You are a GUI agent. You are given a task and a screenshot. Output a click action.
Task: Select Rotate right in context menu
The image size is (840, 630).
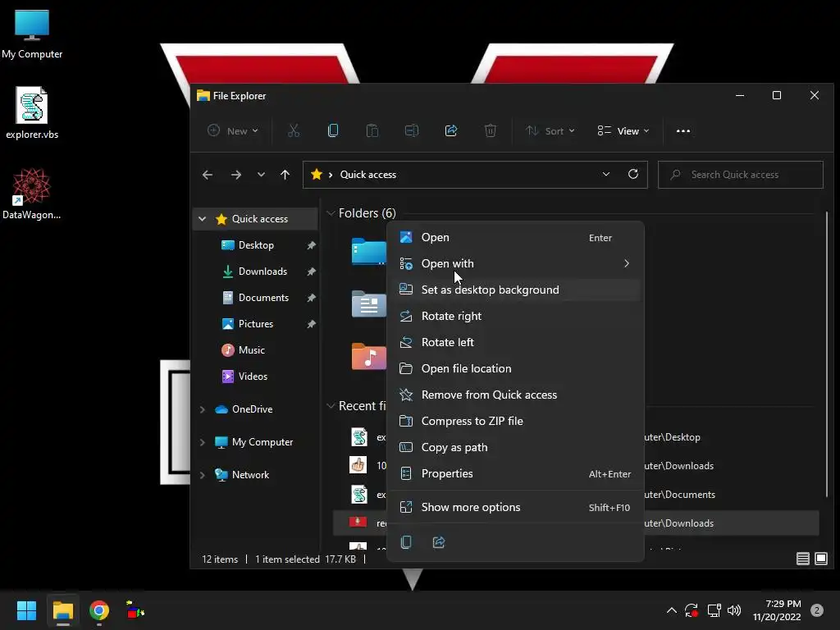[x=515, y=316]
